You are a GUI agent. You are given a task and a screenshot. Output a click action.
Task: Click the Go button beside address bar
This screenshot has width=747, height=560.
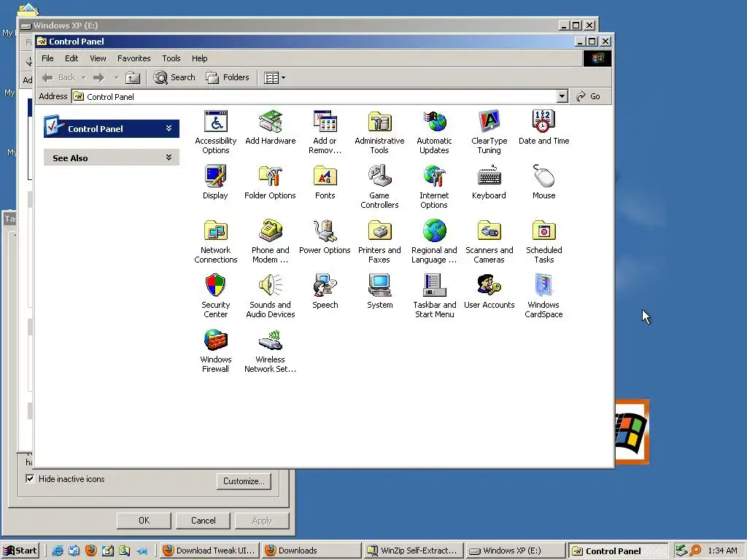pos(589,97)
